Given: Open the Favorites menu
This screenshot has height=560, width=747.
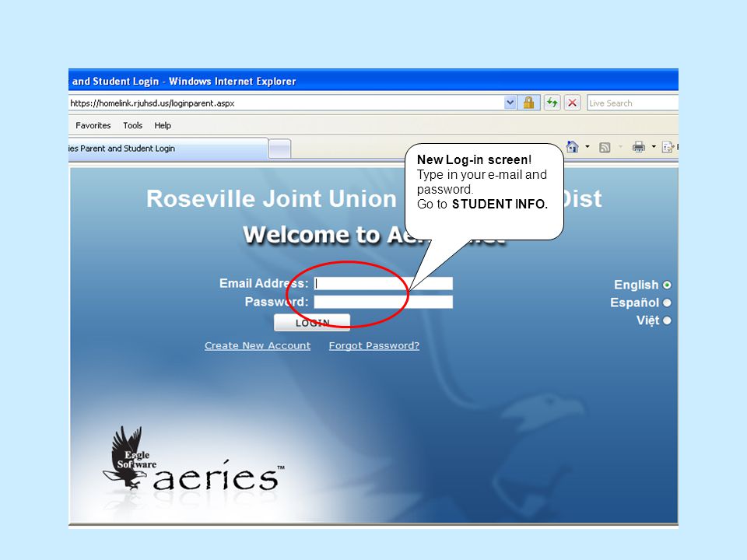Looking at the screenshot, I should [x=93, y=125].
